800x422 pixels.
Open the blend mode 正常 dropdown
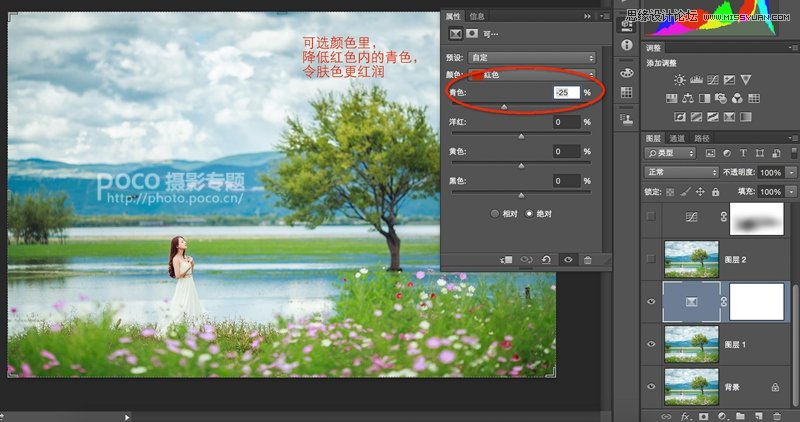pyautogui.click(x=682, y=172)
